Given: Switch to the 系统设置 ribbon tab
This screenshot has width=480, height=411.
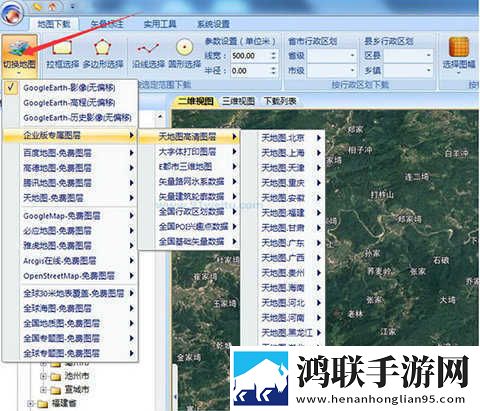Looking at the screenshot, I should point(213,24).
